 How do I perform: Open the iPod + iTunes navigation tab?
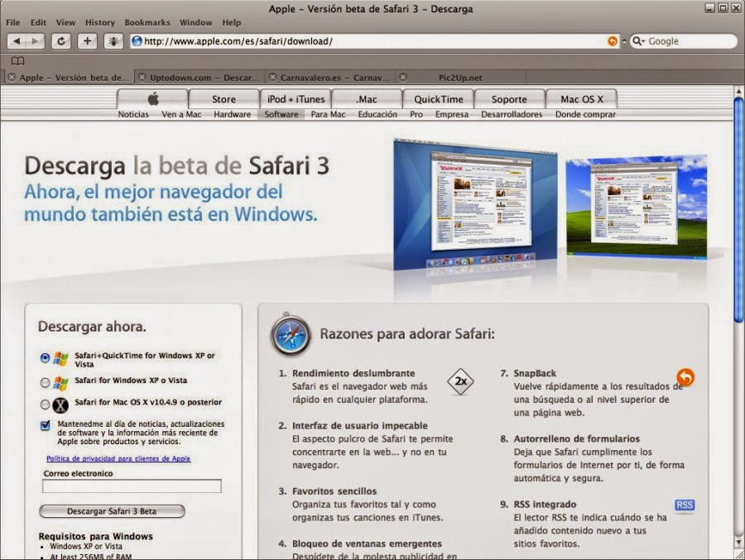pyautogui.click(x=296, y=98)
